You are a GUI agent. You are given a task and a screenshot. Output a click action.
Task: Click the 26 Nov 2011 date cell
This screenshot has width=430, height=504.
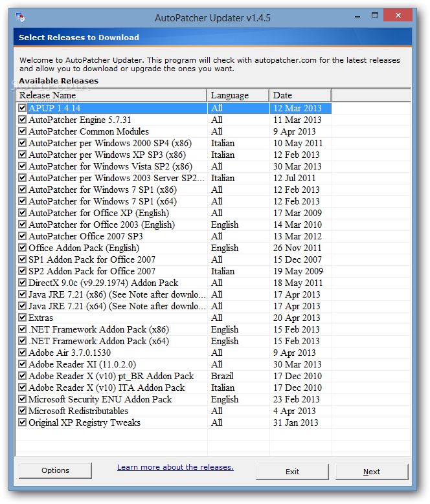297,248
